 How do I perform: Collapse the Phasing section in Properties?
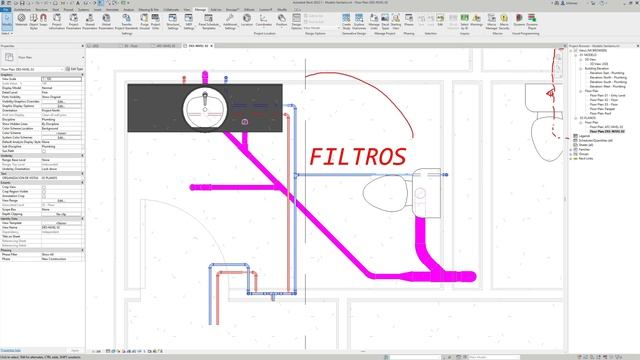click(82, 250)
